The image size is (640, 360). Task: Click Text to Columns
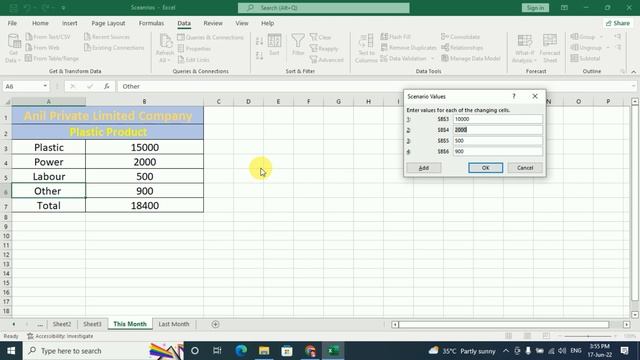[x=366, y=48]
